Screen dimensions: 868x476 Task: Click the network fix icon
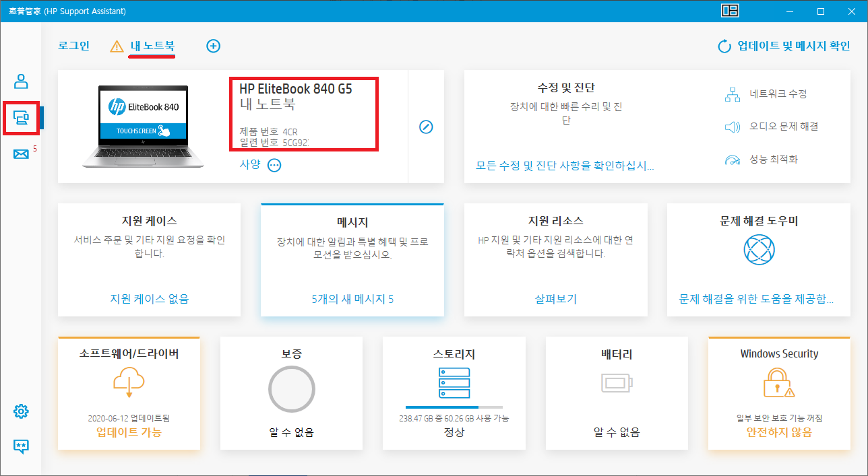point(733,94)
